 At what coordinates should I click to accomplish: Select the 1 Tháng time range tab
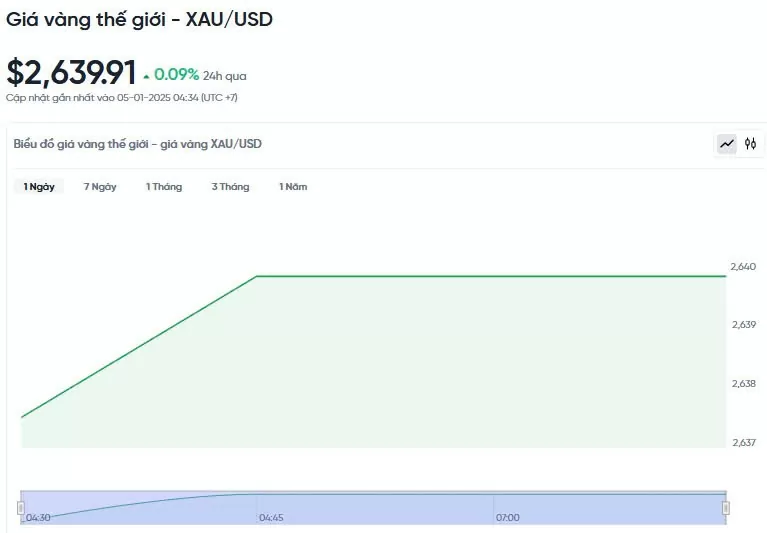(x=164, y=187)
